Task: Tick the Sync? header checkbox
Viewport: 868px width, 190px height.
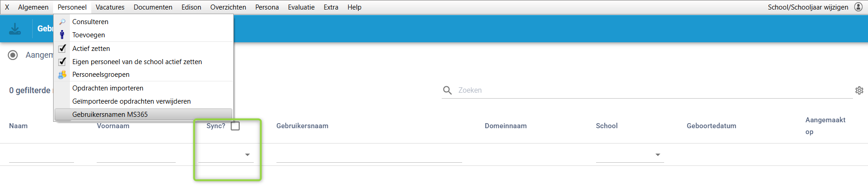Action: coord(235,126)
